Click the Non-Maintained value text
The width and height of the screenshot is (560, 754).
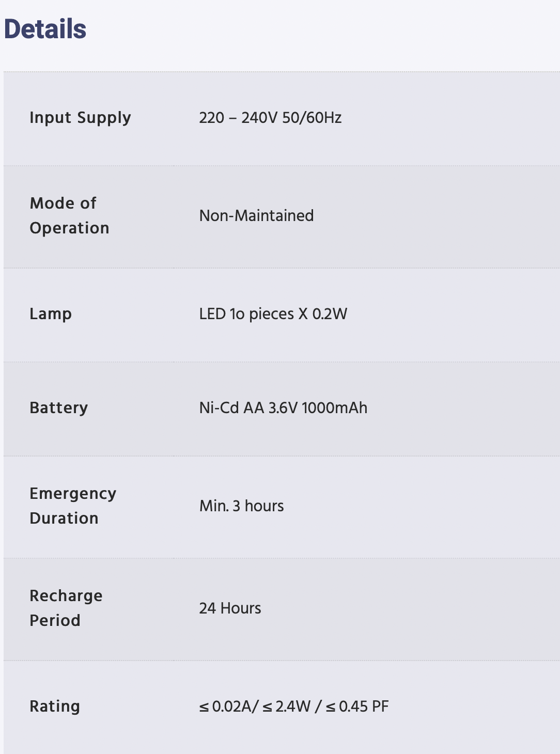pyautogui.click(x=256, y=215)
